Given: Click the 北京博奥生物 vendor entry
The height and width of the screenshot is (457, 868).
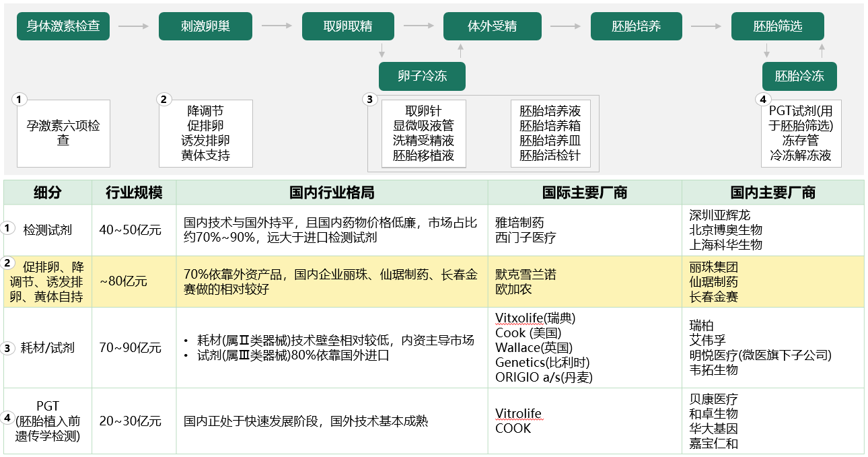Looking at the screenshot, I should click(726, 230).
